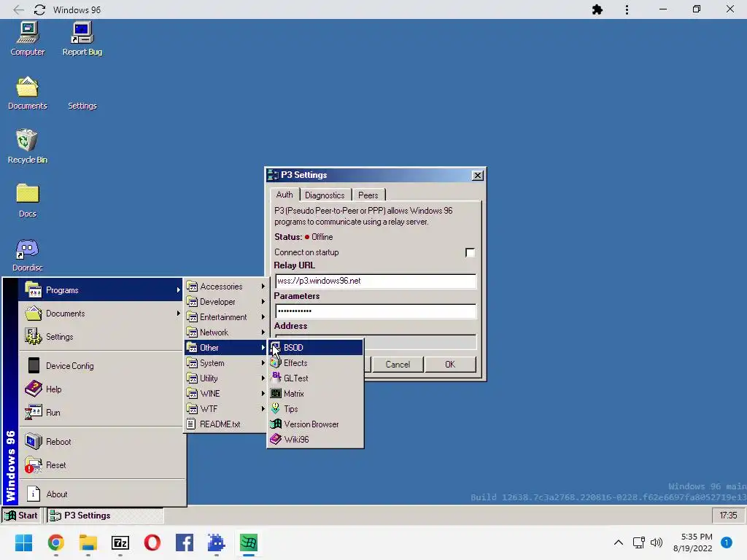Screen dimensions: 747x560
Task: Open the Run dialog entry
Action: pyautogui.click(x=101, y=413)
